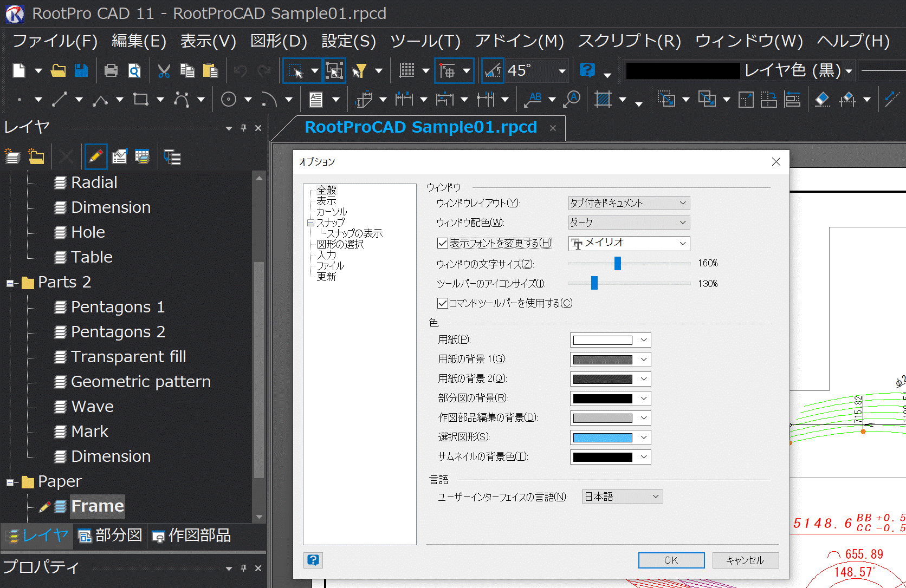Click the Print icon in the toolbar

point(111,70)
